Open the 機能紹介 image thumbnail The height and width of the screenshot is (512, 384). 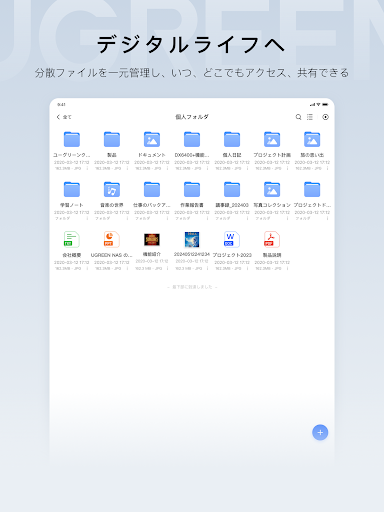point(152,239)
